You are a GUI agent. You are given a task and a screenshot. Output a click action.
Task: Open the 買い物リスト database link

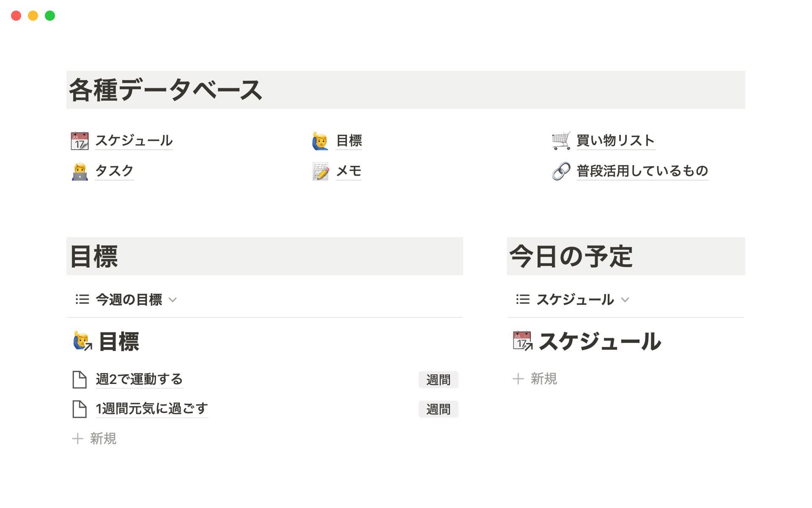(x=615, y=141)
